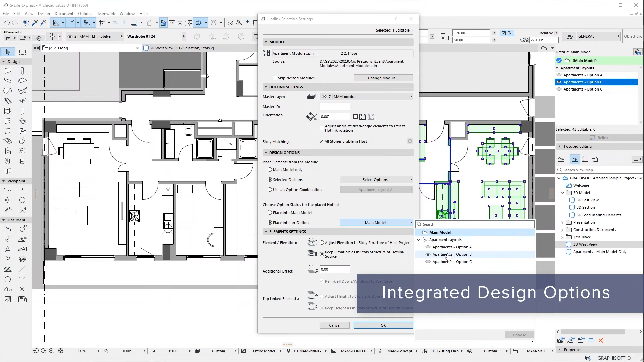Toggle eye for Apartments - Option C panel

point(559,89)
